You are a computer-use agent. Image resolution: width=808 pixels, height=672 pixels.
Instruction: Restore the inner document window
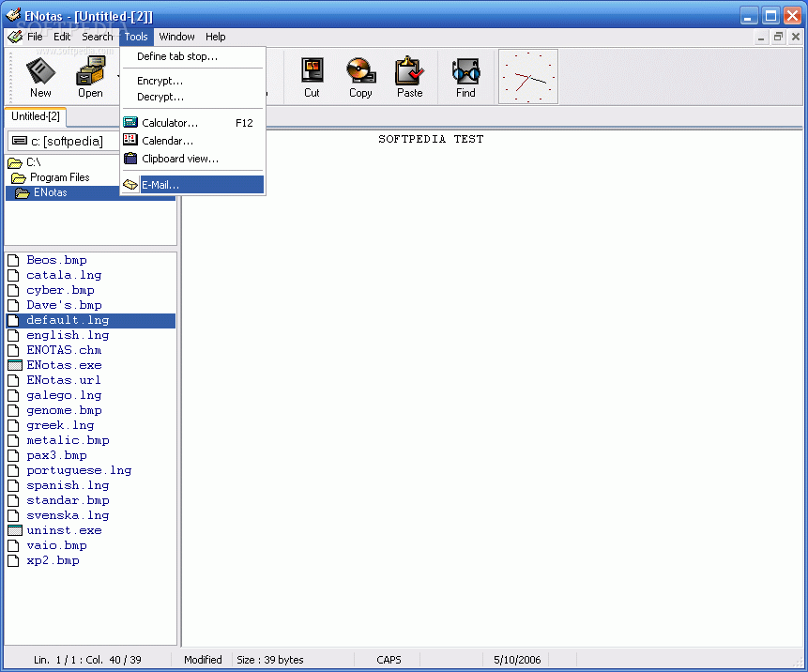tap(778, 37)
